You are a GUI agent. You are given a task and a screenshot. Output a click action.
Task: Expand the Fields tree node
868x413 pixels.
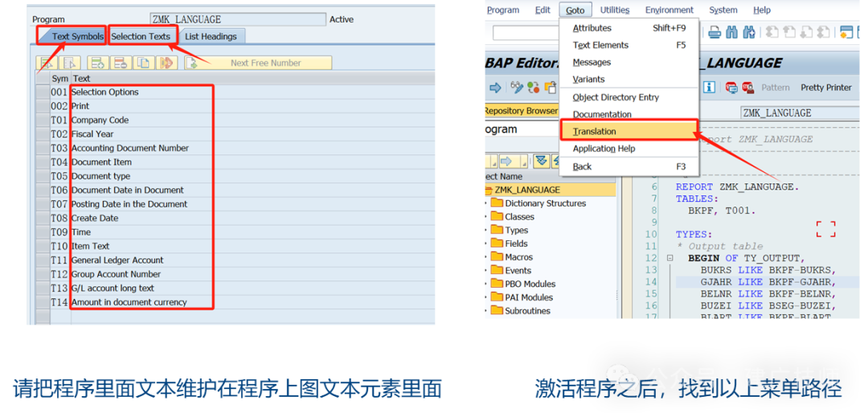click(486, 243)
